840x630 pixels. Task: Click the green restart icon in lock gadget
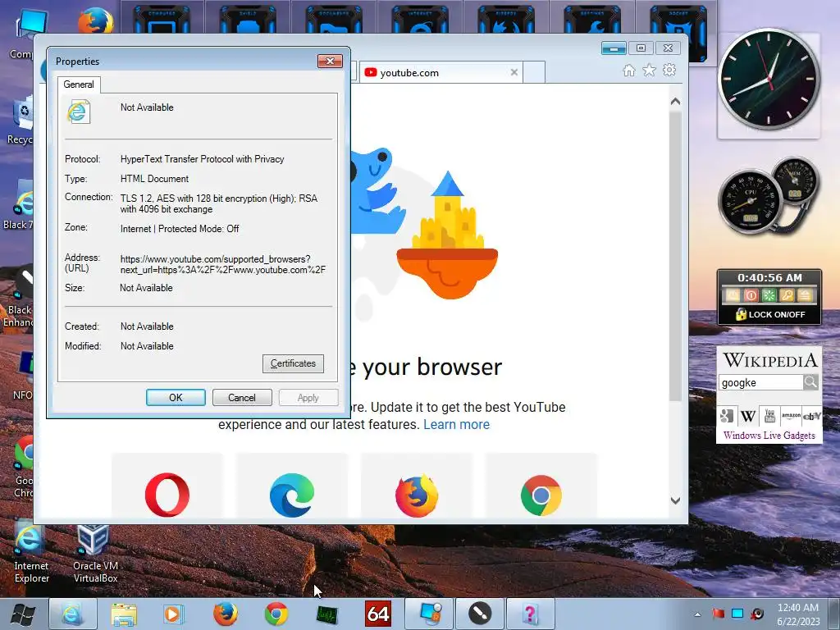tap(769, 295)
